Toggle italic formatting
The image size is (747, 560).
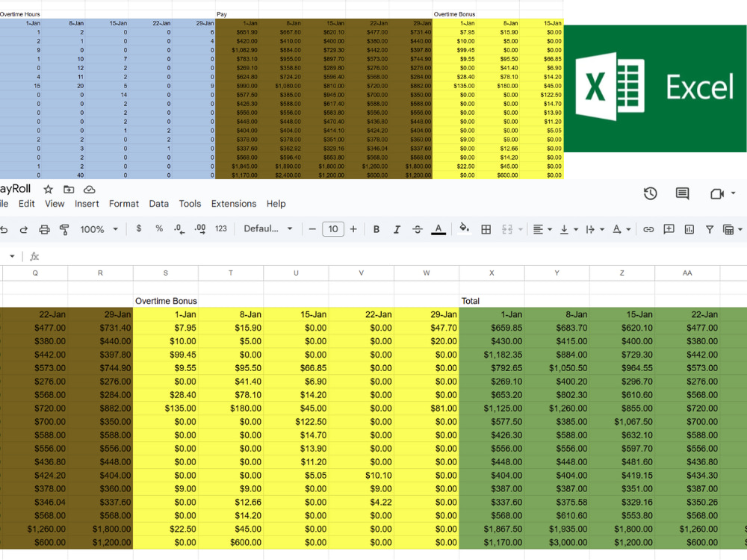[397, 229]
